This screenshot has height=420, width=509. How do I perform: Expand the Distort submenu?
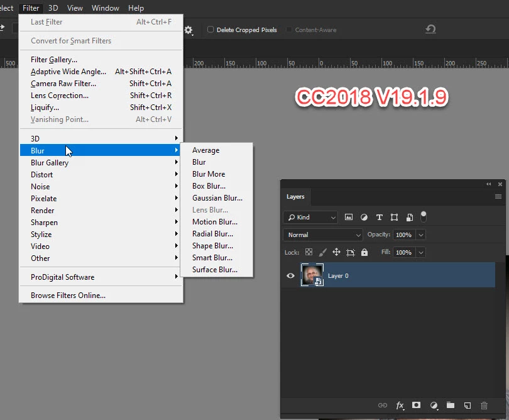(x=100, y=174)
